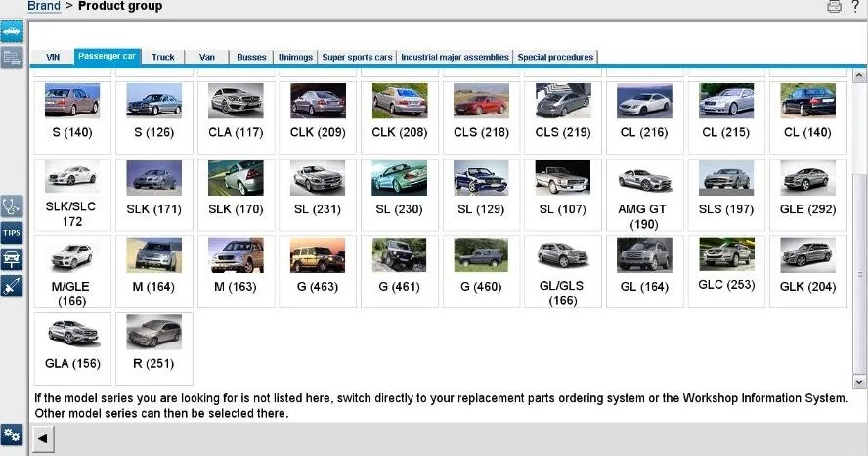This screenshot has height=456, width=868.
Task: Select the GLE (292) model
Action: pos(808,195)
